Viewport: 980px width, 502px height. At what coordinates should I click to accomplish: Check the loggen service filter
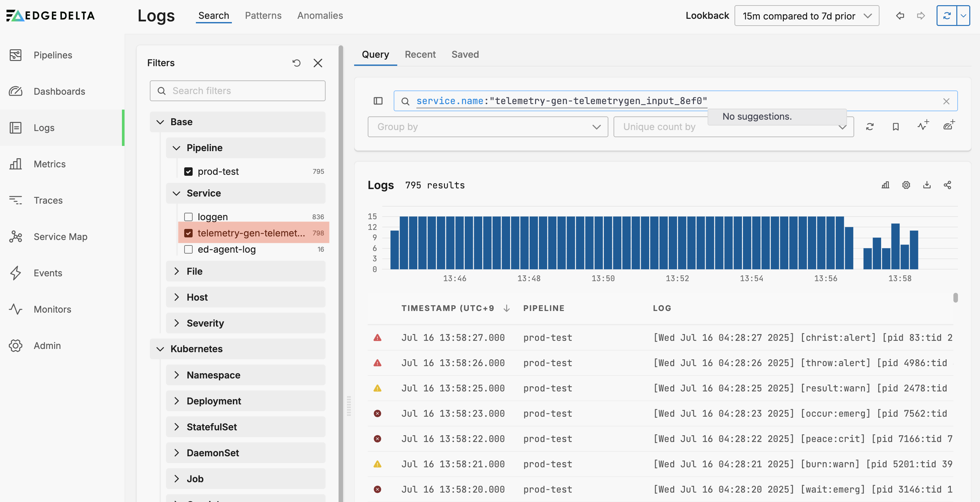[188, 217]
